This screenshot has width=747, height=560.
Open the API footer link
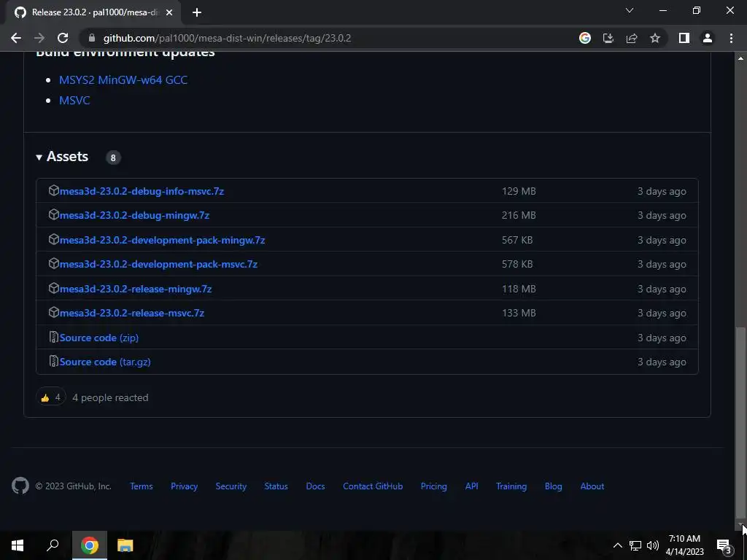[472, 486]
